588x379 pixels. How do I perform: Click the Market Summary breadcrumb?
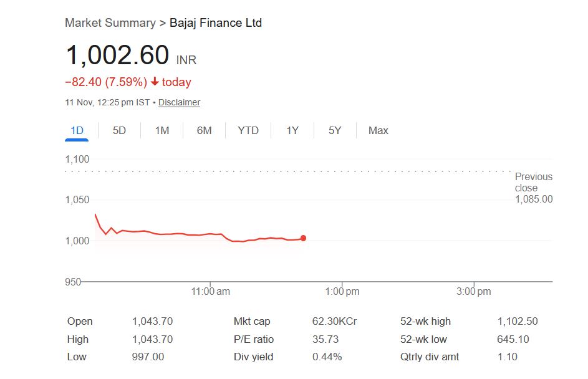point(110,23)
